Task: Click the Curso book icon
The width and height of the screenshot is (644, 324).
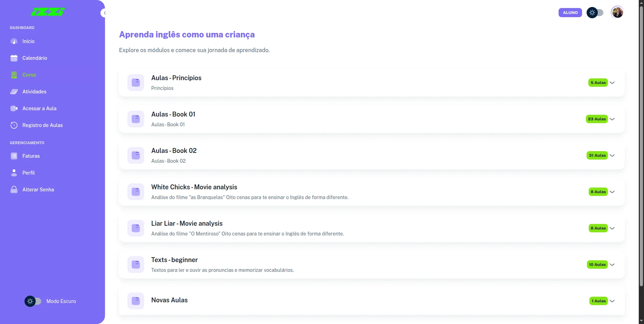Action: tap(14, 75)
